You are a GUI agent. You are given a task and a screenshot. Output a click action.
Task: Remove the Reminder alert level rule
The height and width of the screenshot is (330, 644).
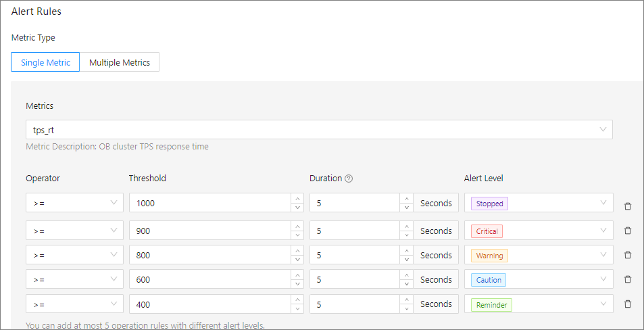pos(627,304)
